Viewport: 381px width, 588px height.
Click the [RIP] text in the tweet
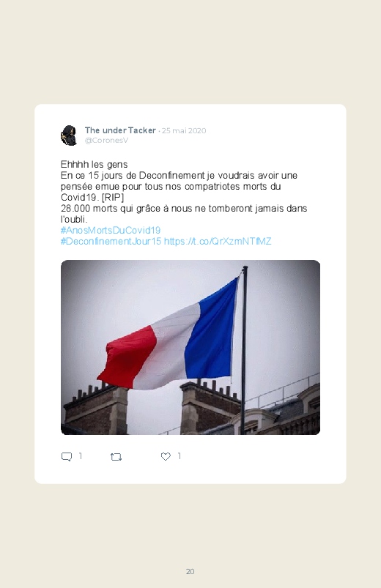(x=113, y=197)
